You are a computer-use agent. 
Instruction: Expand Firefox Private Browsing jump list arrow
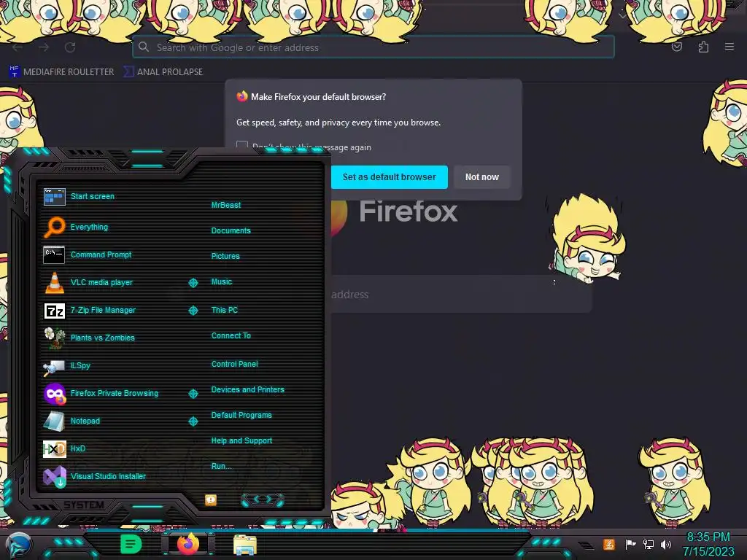click(x=193, y=394)
